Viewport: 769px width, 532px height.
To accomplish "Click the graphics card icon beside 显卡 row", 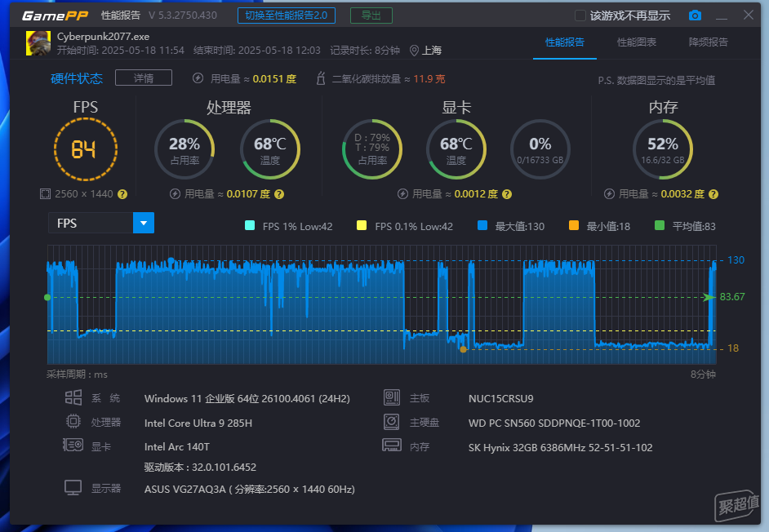I will coord(73,446).
